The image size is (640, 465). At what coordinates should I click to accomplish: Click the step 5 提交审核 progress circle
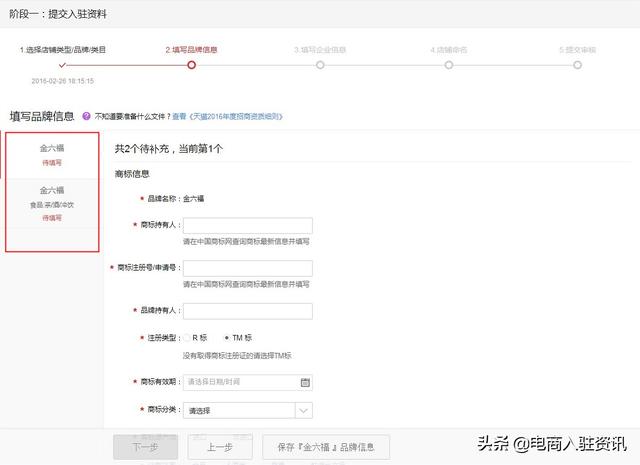click(577, 65)
